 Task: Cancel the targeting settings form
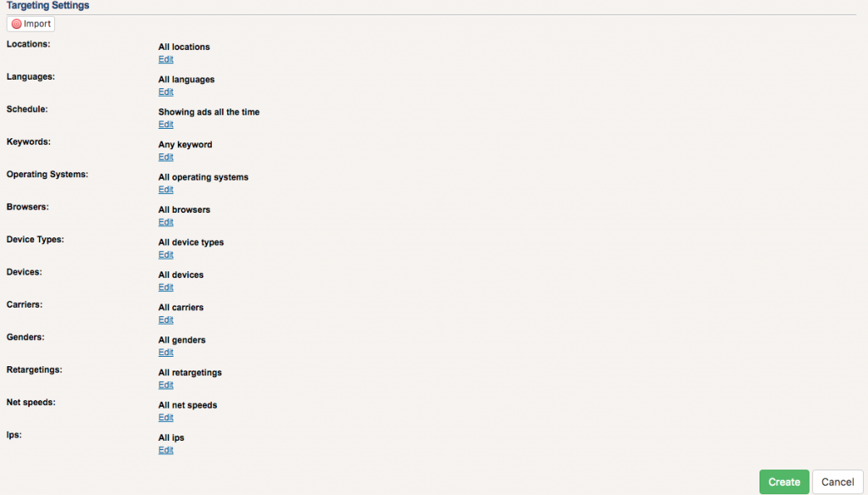click(837, 482)
